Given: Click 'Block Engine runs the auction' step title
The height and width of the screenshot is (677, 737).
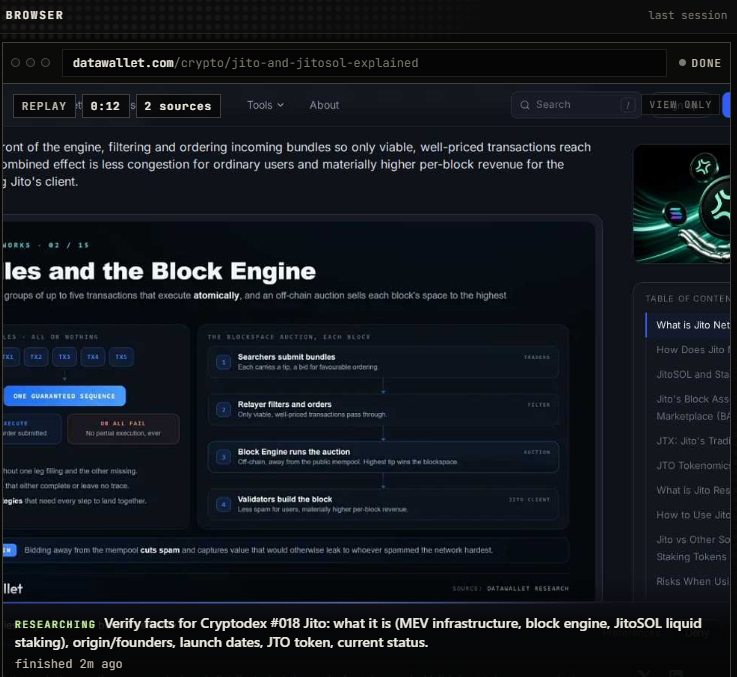Looking at the screenshot, I should tap(294, 452).
